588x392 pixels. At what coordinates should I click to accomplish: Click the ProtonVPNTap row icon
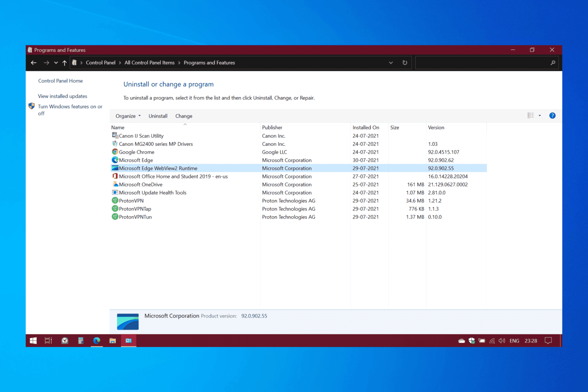point(115,209)
